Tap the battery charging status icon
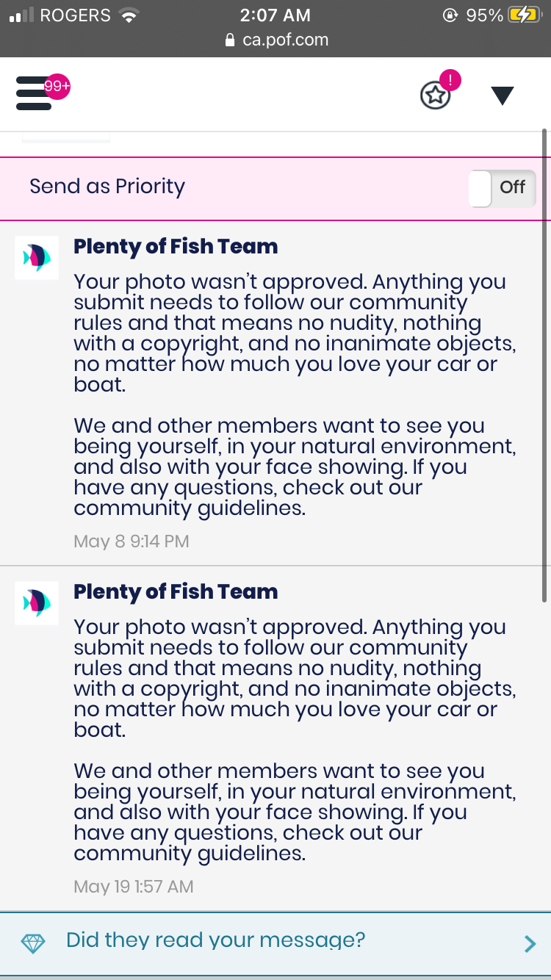 524,15
